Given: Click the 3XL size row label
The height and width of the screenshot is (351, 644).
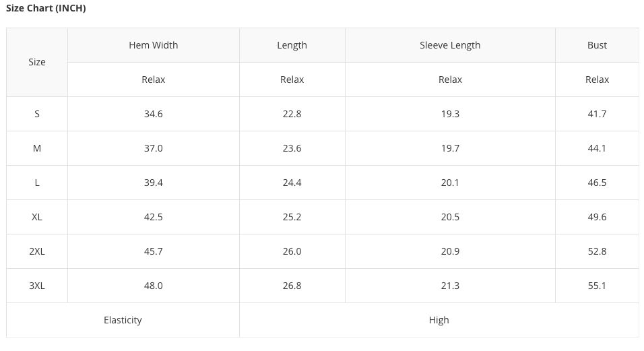Looking at the screenshot, I should coord(37,286).
